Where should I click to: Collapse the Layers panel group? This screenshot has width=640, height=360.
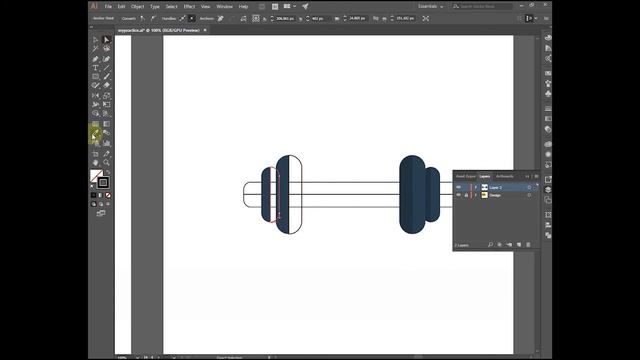(x=527, y=176)
